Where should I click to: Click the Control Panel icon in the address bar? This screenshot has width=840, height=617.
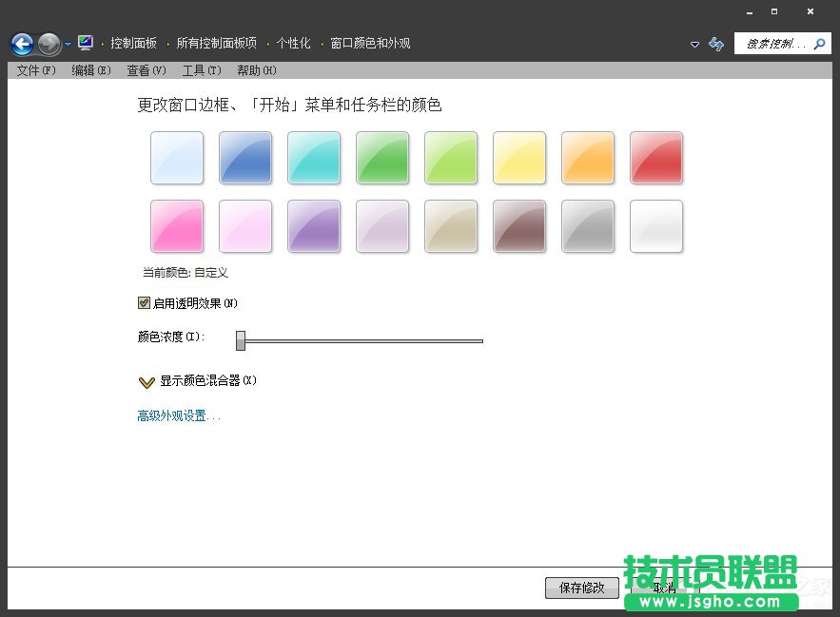(84, 42)
